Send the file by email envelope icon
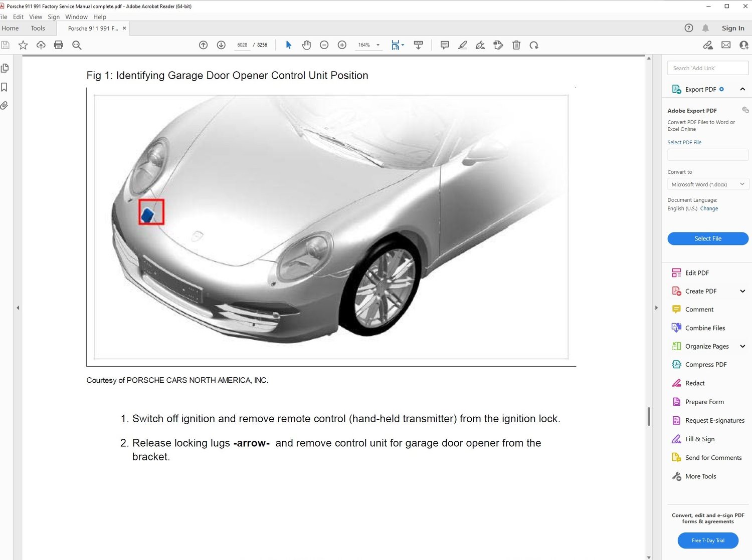The width and height of the screenshot is (752, 560). (x=726, y=45)
